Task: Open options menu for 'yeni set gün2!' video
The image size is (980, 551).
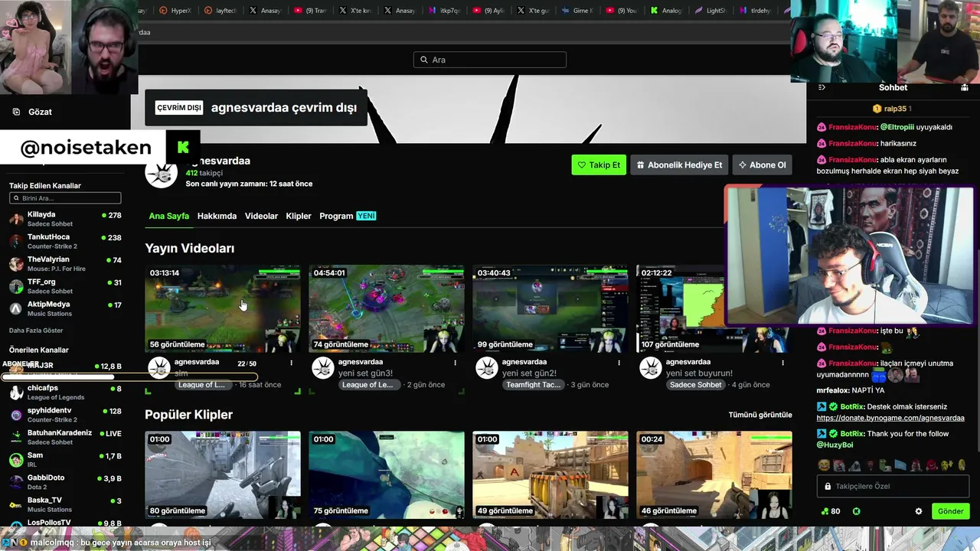Action: pos(619,363)
